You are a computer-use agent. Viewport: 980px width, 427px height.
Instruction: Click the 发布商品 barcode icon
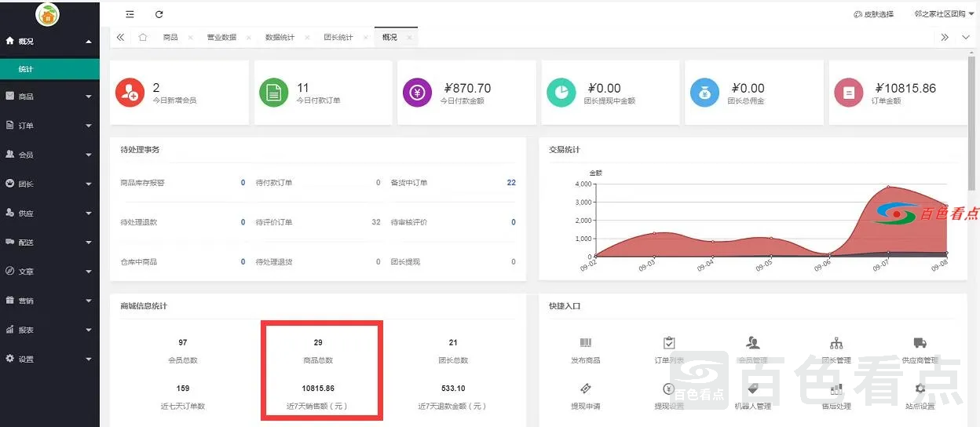[x=586, y=343]
